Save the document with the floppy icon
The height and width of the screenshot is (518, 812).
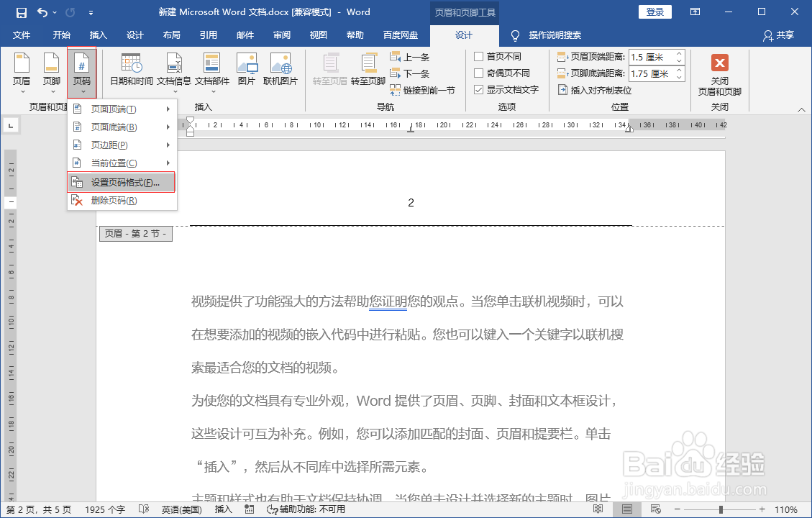point(22,12)
